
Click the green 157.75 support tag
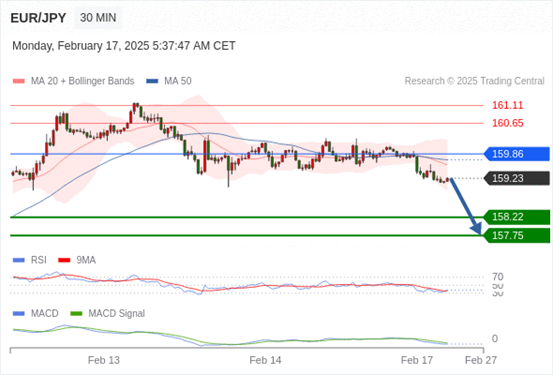coord(517,235)
